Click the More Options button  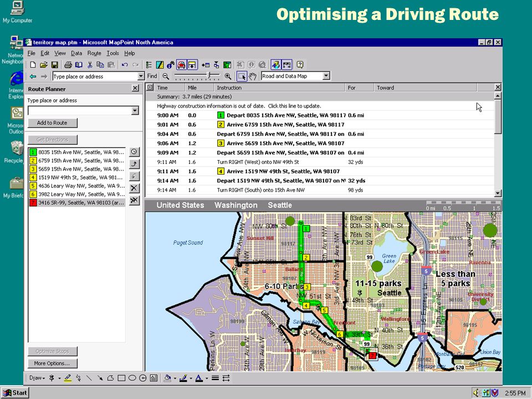(52, 363)
